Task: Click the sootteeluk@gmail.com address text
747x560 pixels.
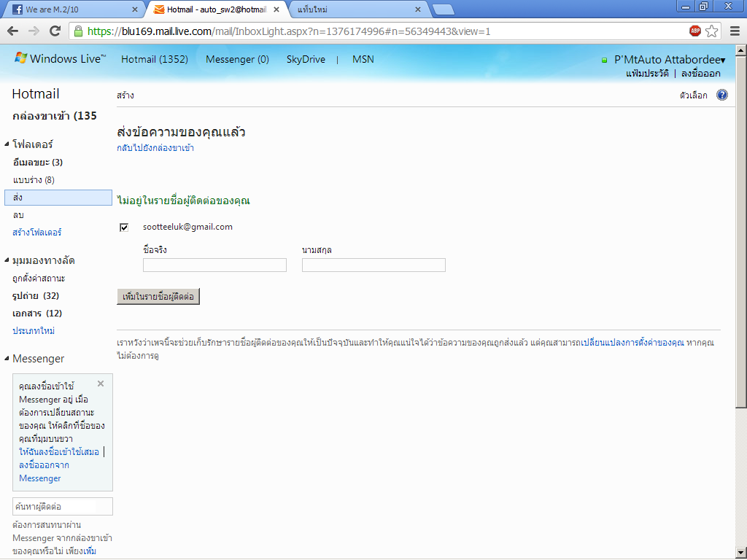Action: point(187,227)
